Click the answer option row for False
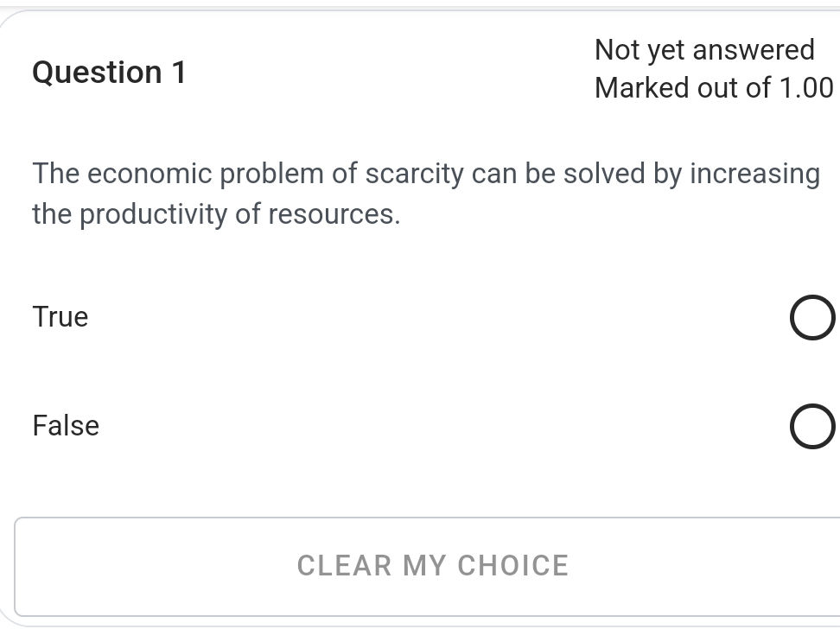Viewport: 840px width, 629px height. tap(432, 426)
